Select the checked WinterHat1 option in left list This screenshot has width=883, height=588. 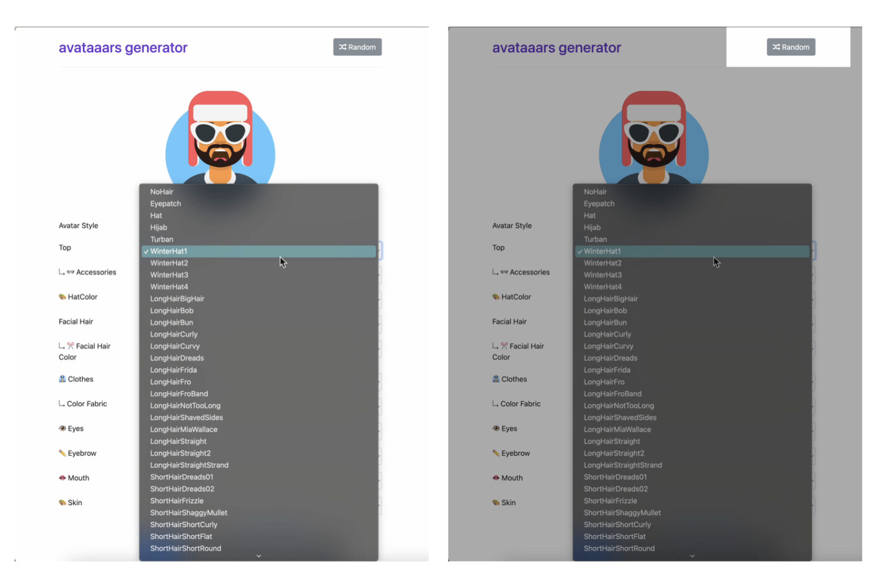click(x=168, y=252)
